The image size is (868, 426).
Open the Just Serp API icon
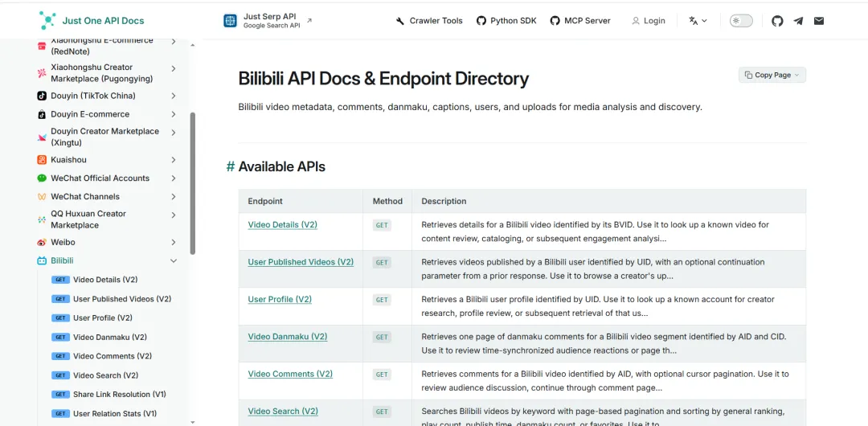point(230,21)
